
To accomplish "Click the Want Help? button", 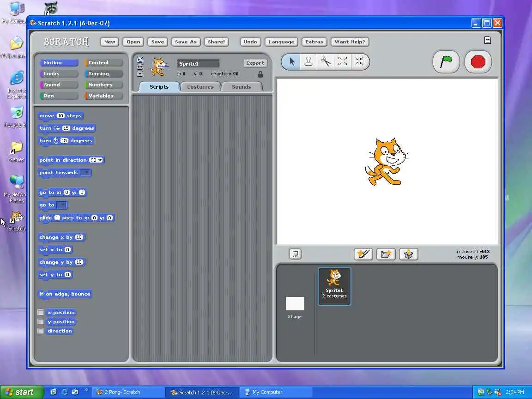I will (350, 42).
